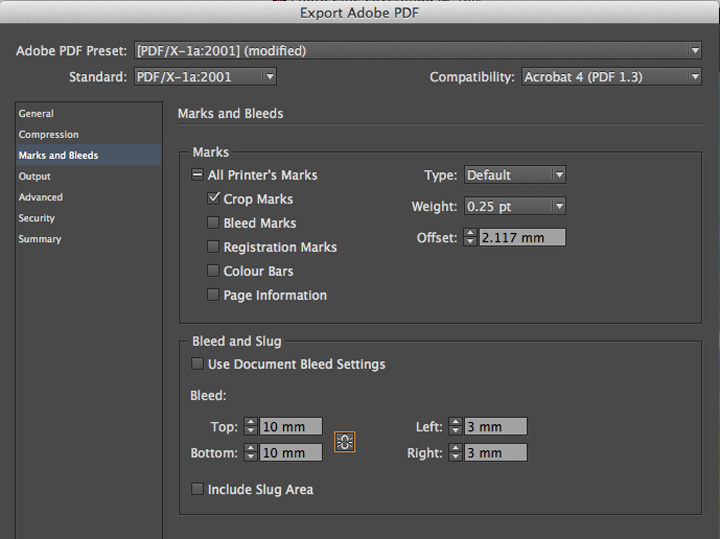
Task: Uncheck the Crop Marks checkbox
Action: [213, 198]
